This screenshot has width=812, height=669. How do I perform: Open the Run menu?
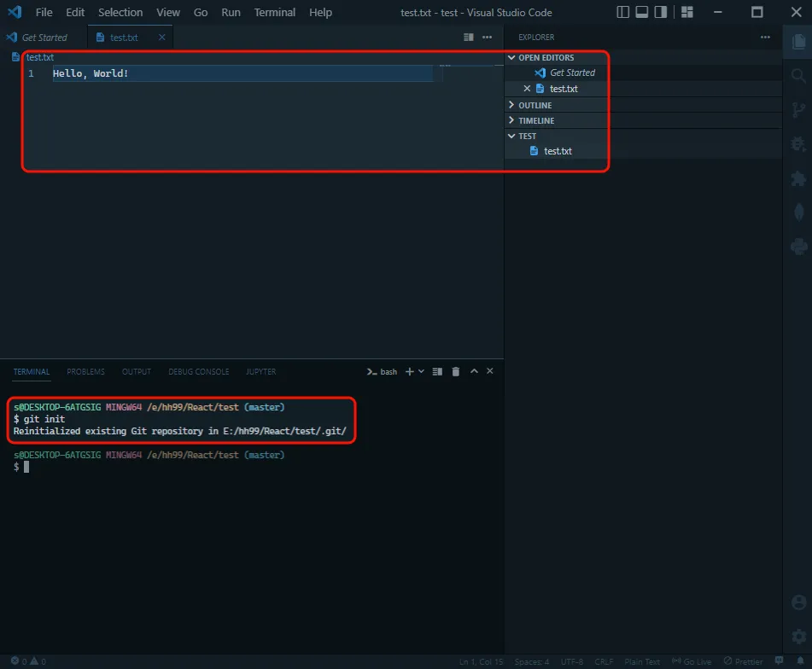(x=231, y=13)
